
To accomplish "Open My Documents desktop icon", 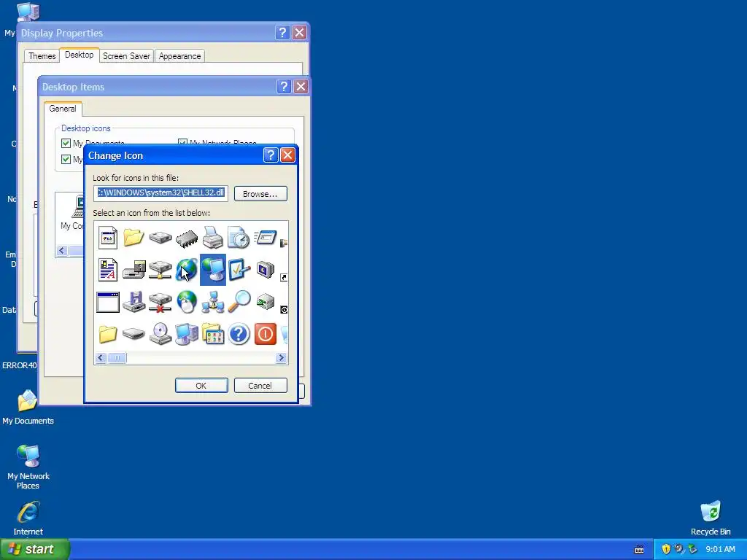I will pos(28,407).
